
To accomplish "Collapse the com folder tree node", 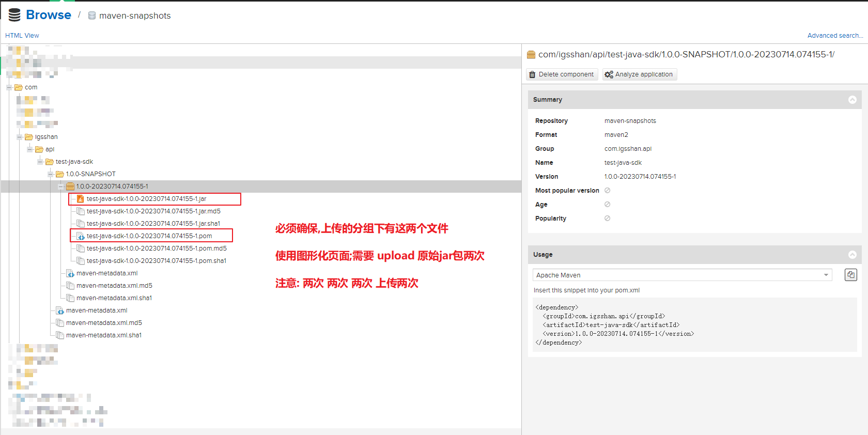I will pos(9,87).
